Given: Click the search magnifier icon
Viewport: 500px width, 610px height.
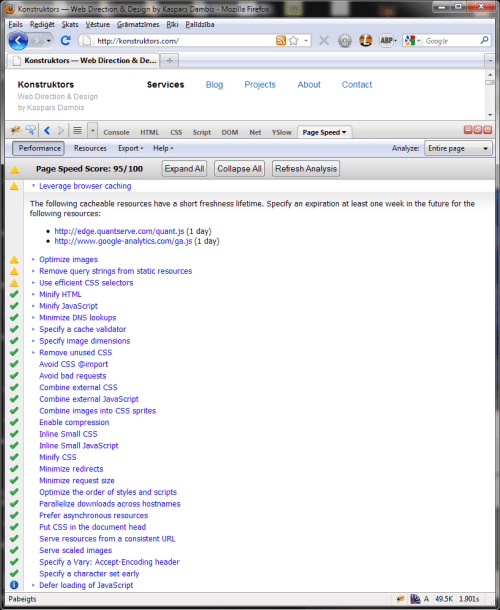Looking at the screenshot, I should 484,40.
